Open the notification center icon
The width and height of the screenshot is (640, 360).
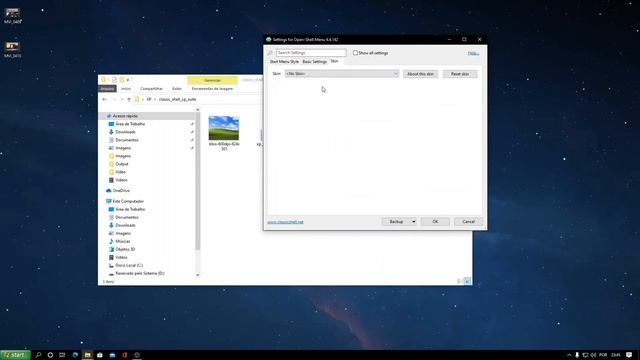tap(629, 355)
